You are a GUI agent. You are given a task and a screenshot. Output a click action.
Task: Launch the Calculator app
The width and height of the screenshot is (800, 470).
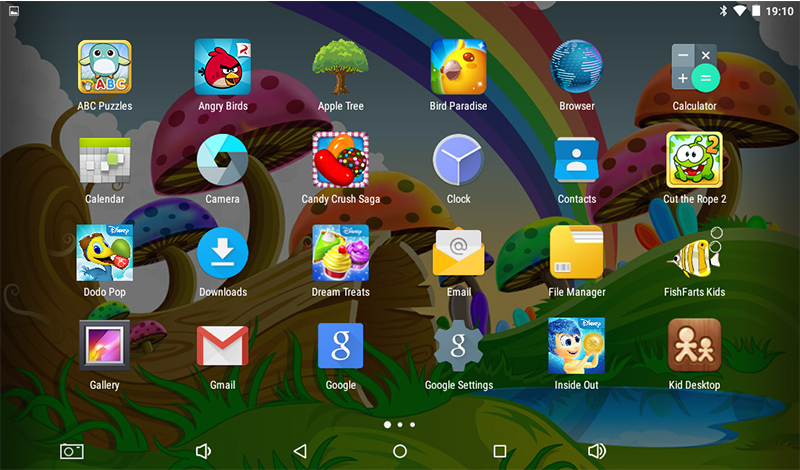coord(694,68)
